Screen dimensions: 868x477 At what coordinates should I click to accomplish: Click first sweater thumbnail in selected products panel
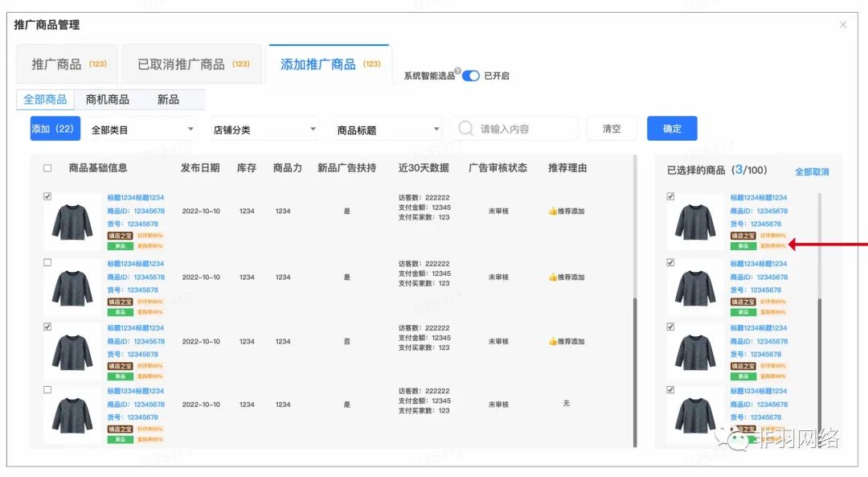point(695,221)
